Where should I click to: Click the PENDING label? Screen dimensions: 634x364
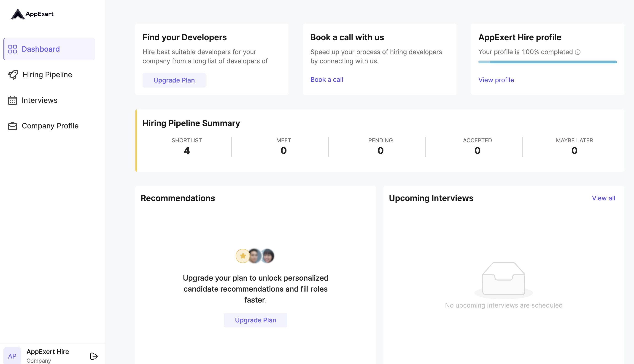(380, 140)
